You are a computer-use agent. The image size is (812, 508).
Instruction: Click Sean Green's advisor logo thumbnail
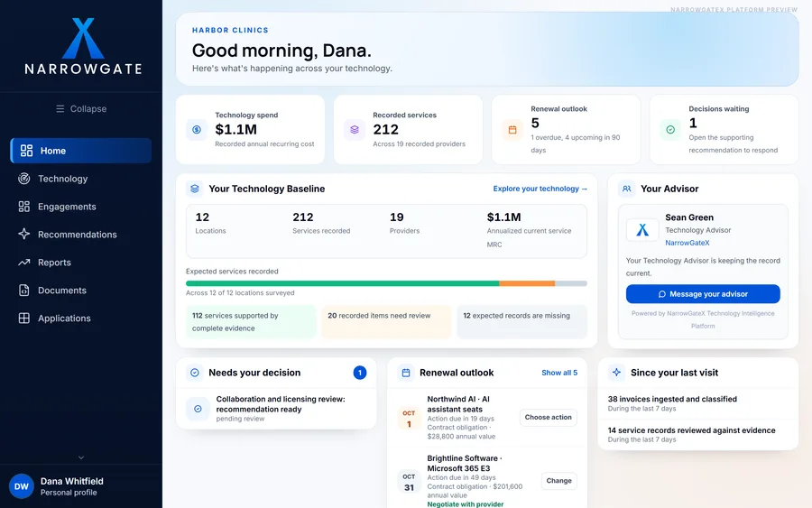tap(642, 230)
